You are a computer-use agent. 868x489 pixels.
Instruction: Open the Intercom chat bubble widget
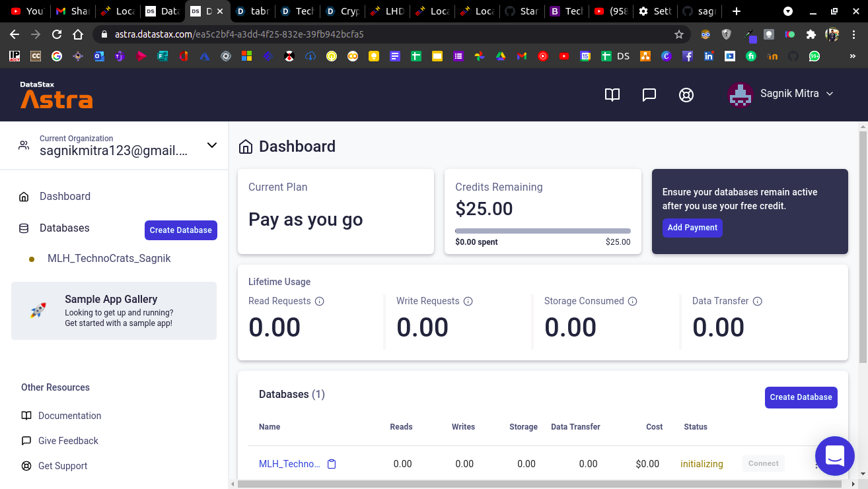pos(835,456)
